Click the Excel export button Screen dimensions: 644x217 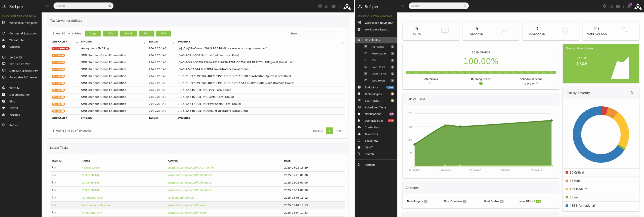(x=128, y=34)
